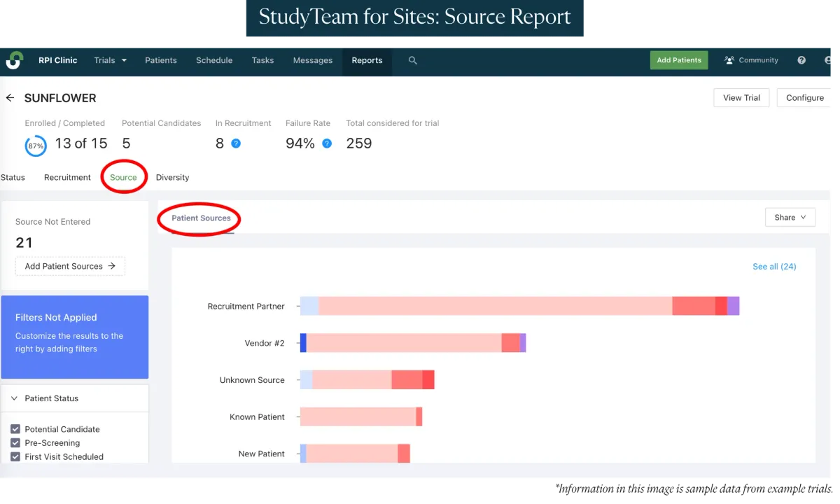Click the 87% enrollment progress ring
The image size is (840, 504).
pos(35,146)
